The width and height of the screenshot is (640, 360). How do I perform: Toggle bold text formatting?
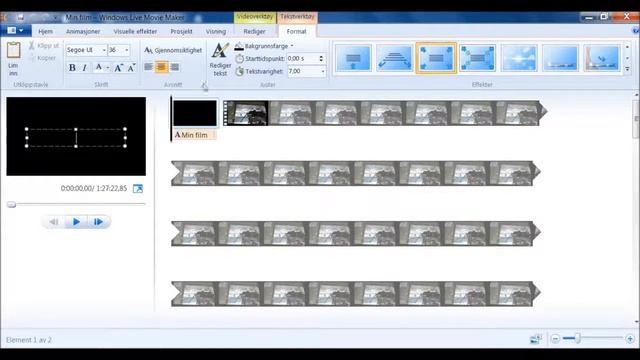72,67
